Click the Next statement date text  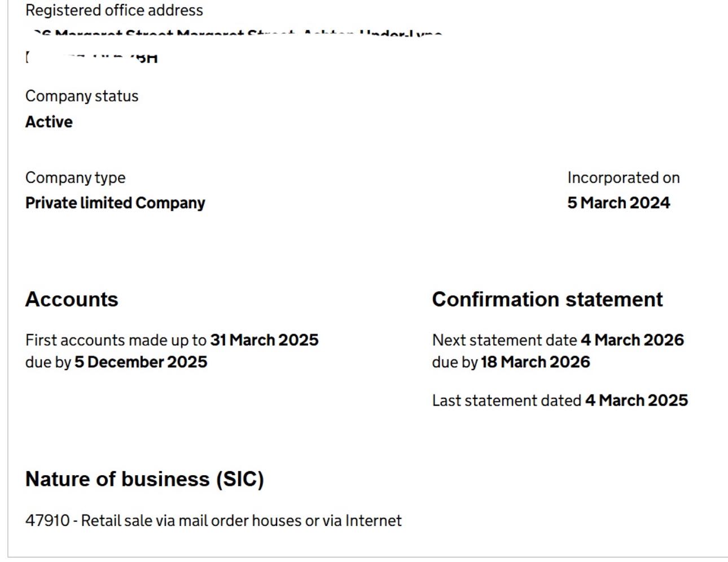[505, 340]
